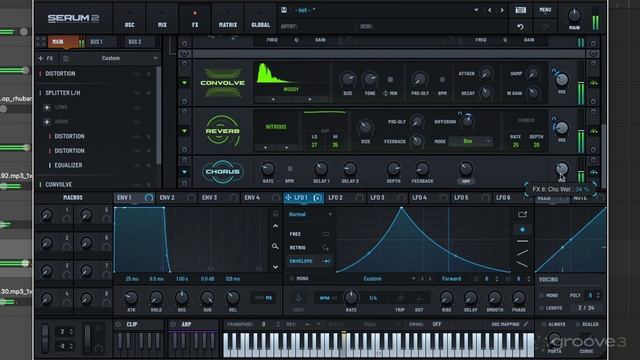Open the Custom FX chain dropdown
Screen dimensions: 640x360
156,58
